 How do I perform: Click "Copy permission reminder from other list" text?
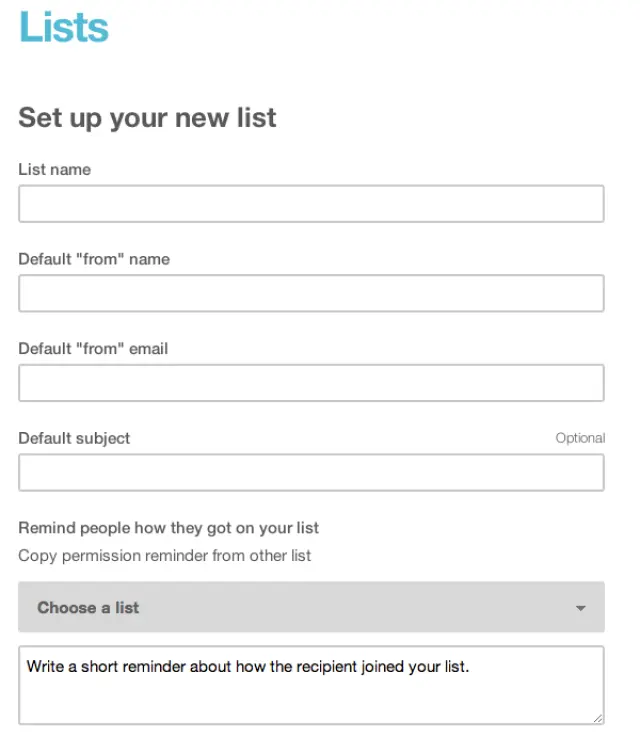pos(165,555)
